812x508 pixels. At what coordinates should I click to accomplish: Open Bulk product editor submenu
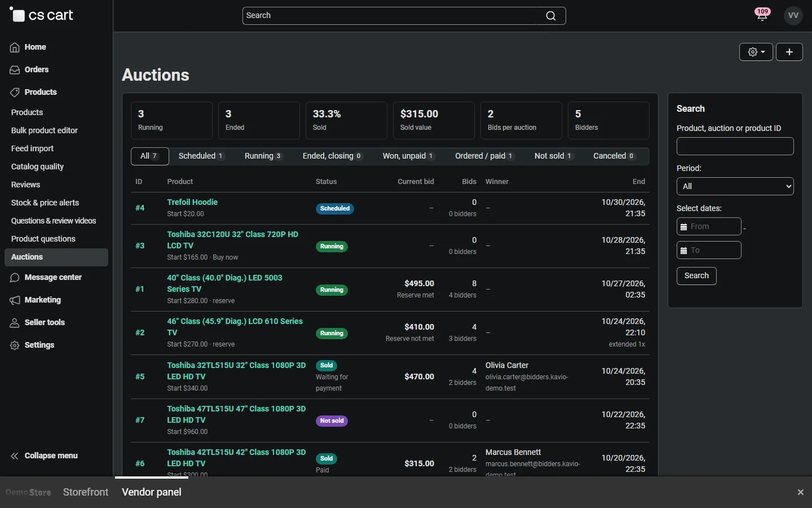pyautogui.click(x=45, y=130)
